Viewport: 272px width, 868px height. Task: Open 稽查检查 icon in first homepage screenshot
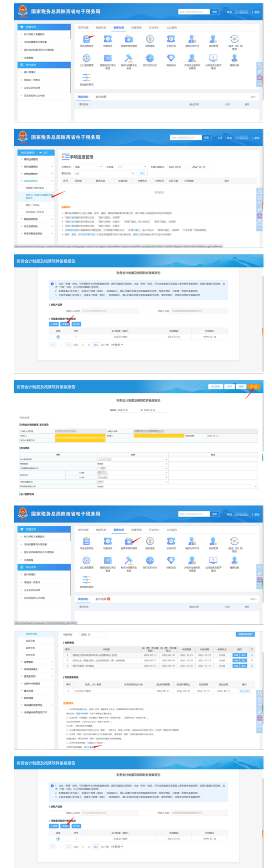pyautogui.click(x=234, y=58)
